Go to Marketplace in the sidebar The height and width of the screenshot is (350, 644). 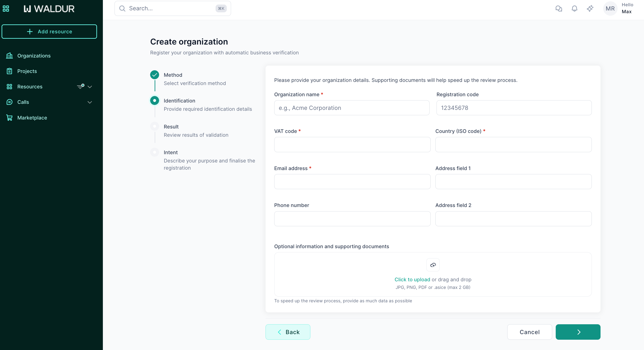pyautogui.click(x=32, y=117)
